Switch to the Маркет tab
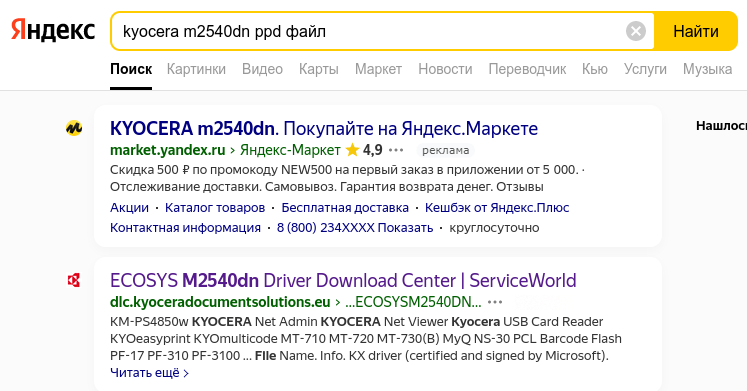Viewport: 747px width, 391px height. pos(378,69)
